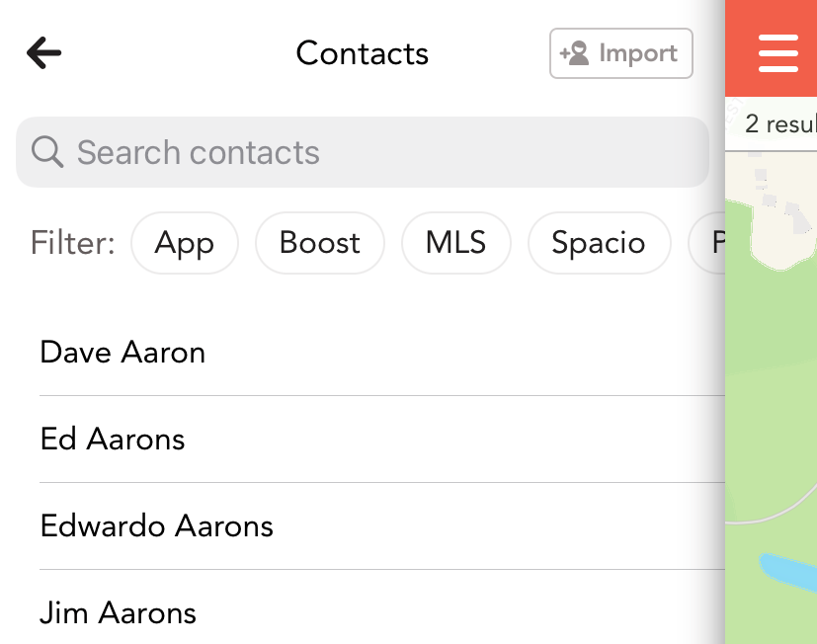The height and width of the screenshot is (644, 817).
Task: Click the Contacts title heading
Action: 362,53
